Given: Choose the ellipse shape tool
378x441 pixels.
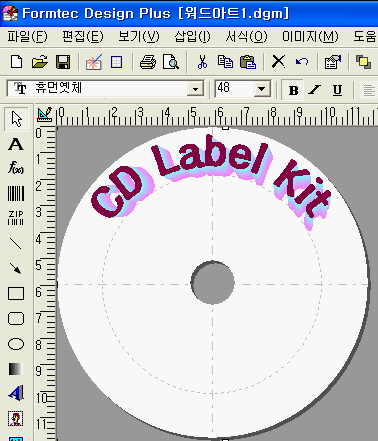Looking at the screenshot, I should 16,344.
